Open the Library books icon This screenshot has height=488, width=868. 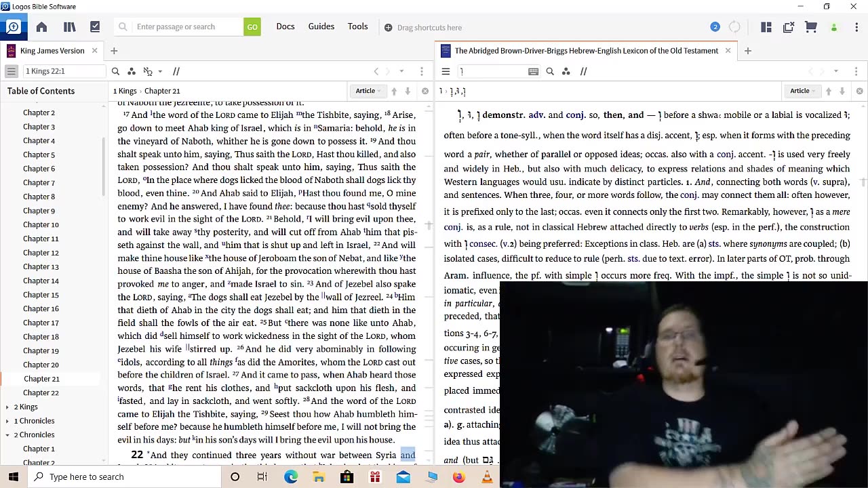(69, 27)
